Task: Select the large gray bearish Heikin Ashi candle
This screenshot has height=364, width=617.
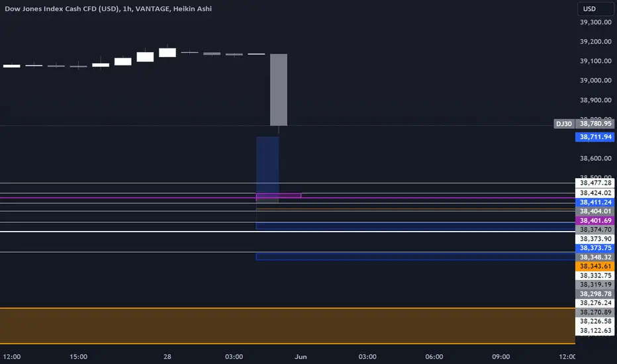Action: [279, 90]
